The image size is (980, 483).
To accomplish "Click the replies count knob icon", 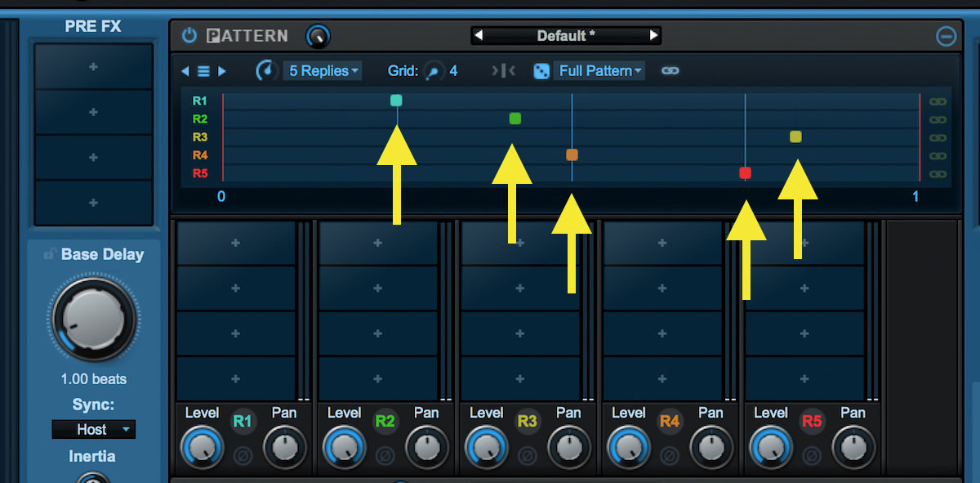I will pos(266,70).
